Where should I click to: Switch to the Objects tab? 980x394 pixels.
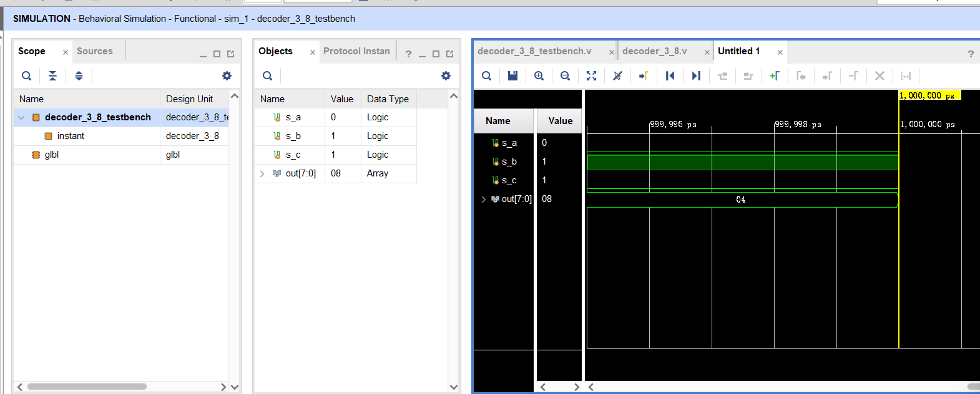pos(275,51)
